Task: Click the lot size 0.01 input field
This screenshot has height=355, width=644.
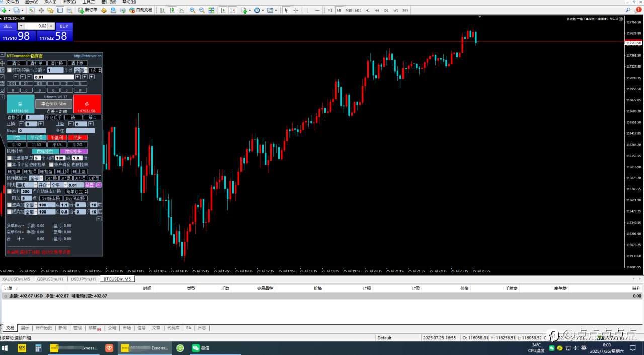Action: (x=54, y=77)
